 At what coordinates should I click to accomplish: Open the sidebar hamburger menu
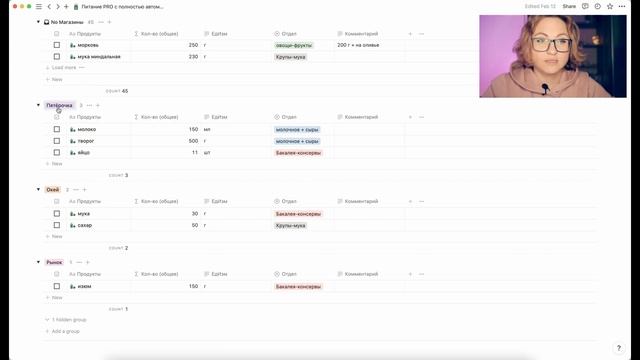39,7
